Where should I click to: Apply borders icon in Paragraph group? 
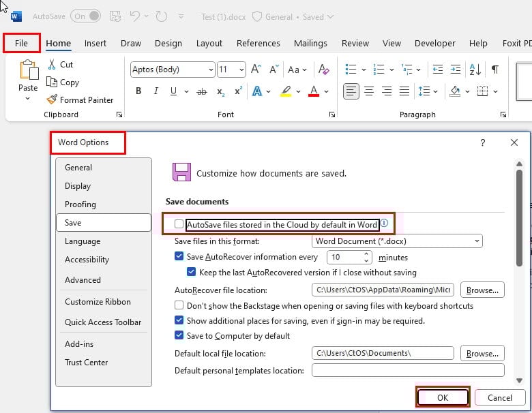click(x=482, y=91)
